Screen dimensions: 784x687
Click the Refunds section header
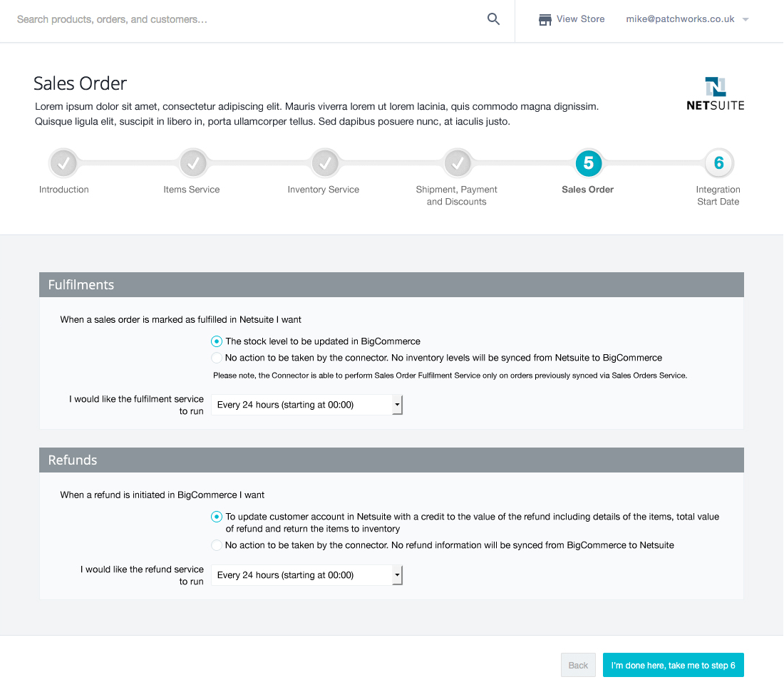[x=391, y=460]
